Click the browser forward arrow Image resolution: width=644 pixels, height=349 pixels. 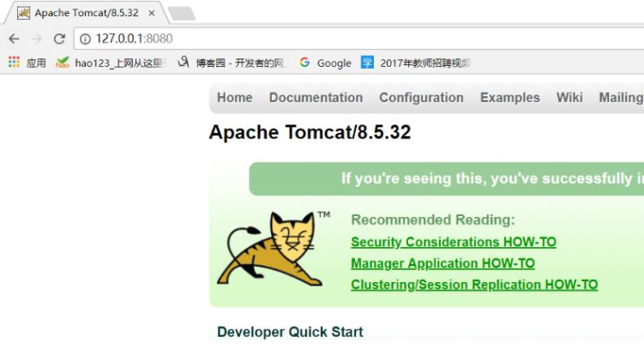click(37, 39)
